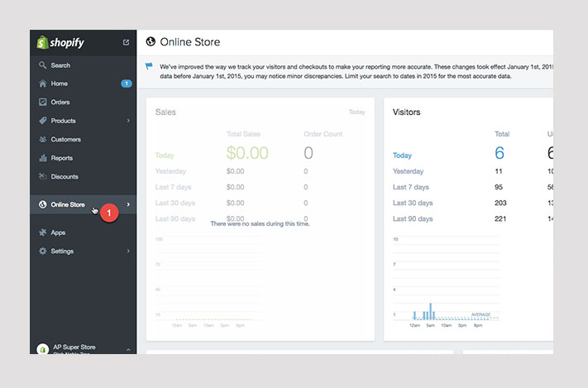This screenshot has height=388, width=588.
Task: Select Last 7 days in Visitors
Action: pyautogui.click(x=410, y=187)
